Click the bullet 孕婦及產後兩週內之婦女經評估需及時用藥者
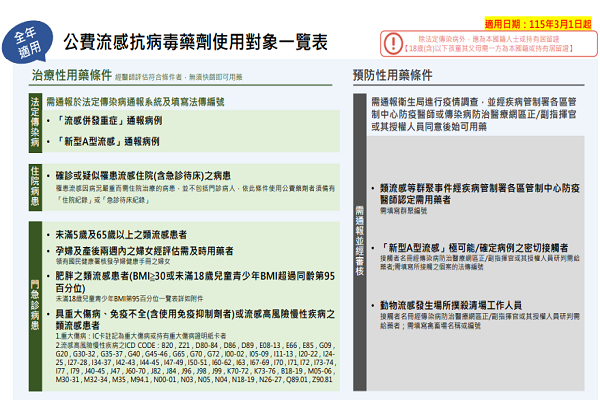The image size is (600, 400). point(145,251)
